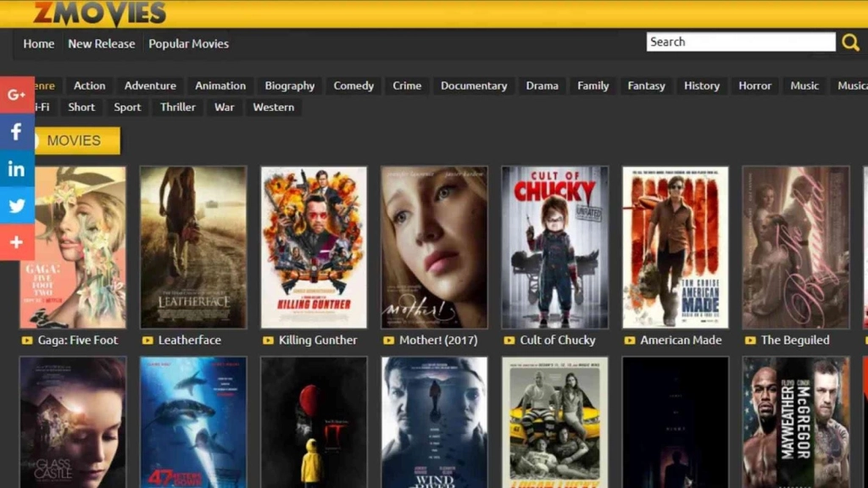The image size is (868, 488).
Task: Select the Drama genre tag
Action: pyautogui.click(x=542, y=86)
